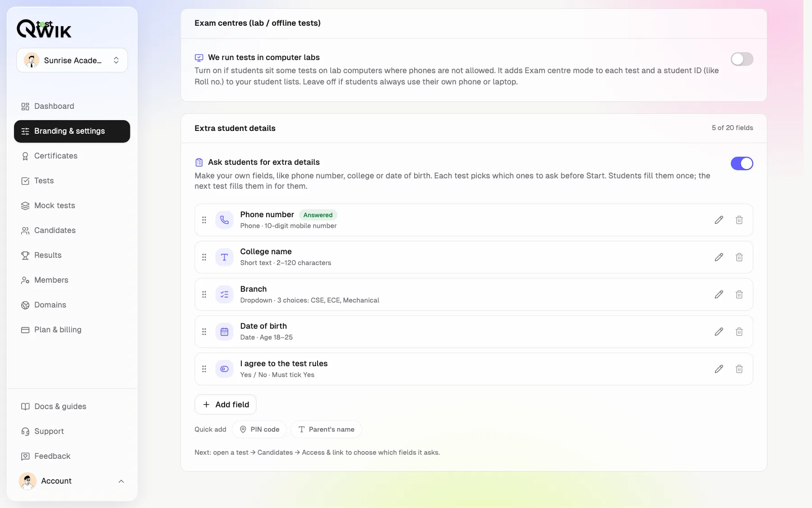This screenshot has width=812, height=508.
Task: Open Feedback form
Action: click(72, 456)
